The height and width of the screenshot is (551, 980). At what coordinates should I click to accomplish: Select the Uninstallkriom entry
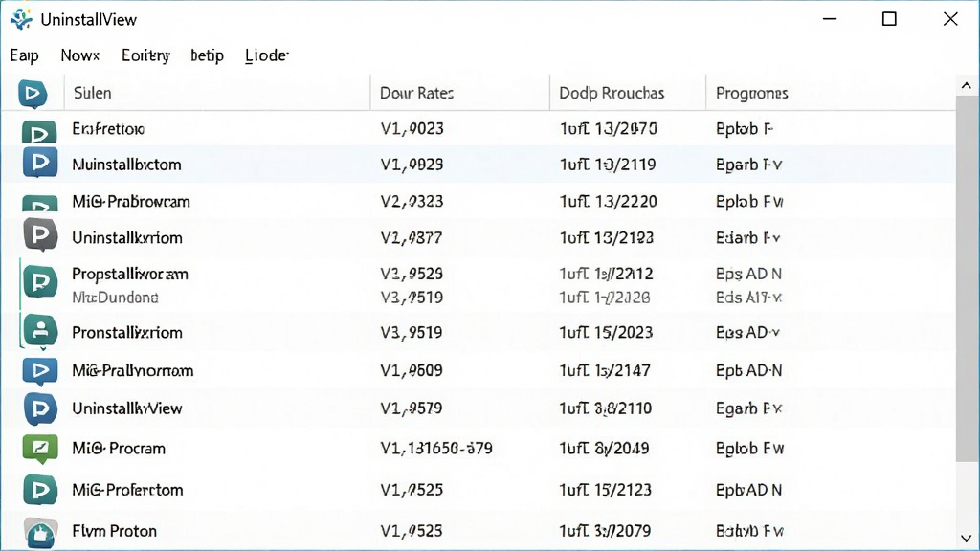point(127,237)
